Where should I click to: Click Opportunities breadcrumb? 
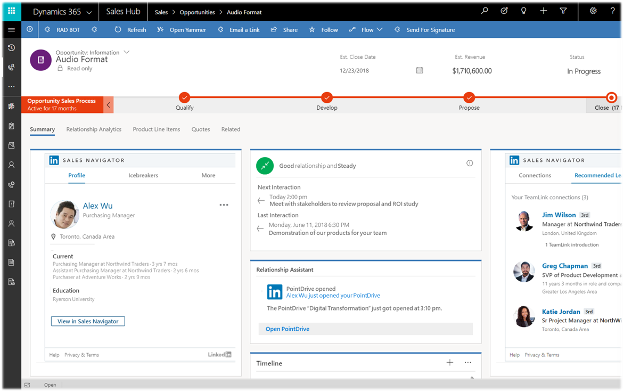click(x=197, y=12)
